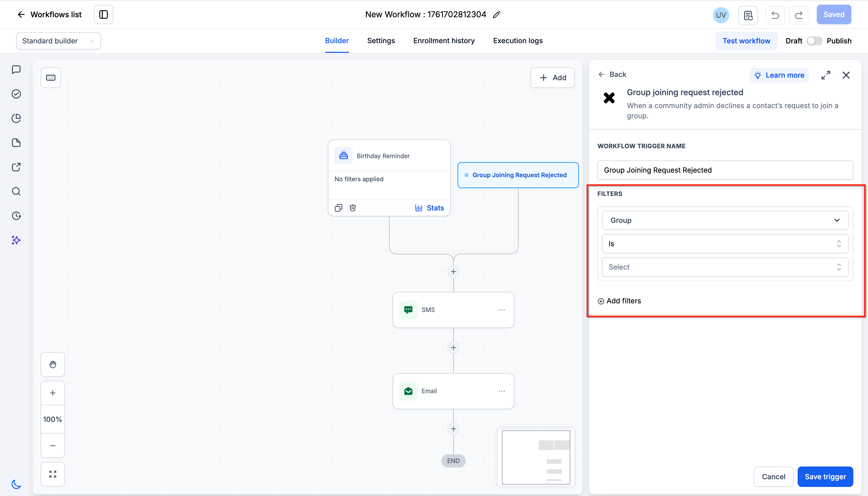Screen dimensions: 868x496
Task: Open keyboard shortcuts on canvas
Action: 51,78
